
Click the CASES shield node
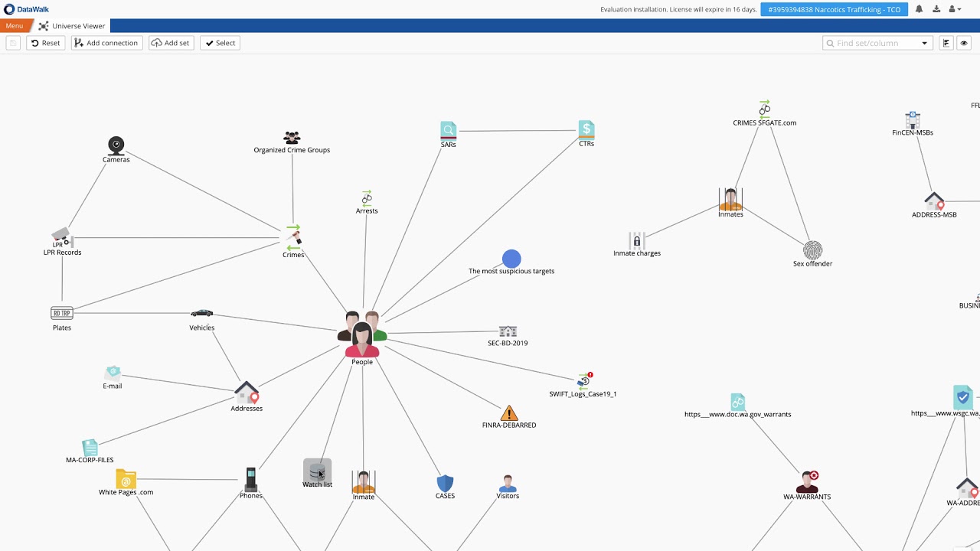(445, 483)
